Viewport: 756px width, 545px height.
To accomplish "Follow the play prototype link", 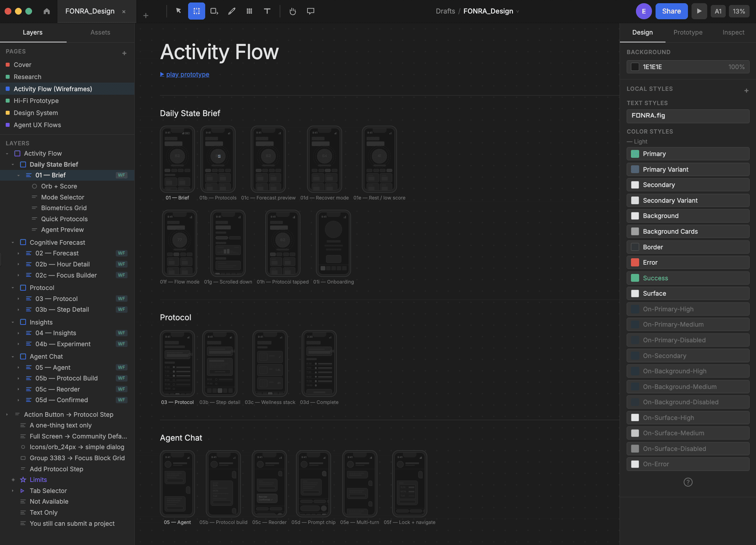I will point(187,74).
